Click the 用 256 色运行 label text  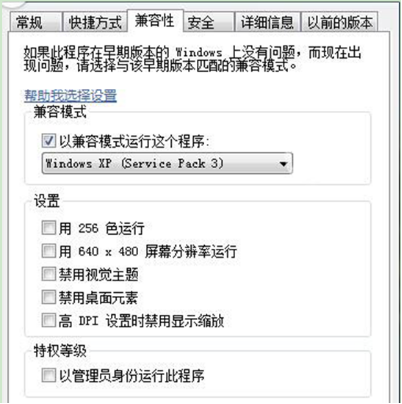[102, 229]
